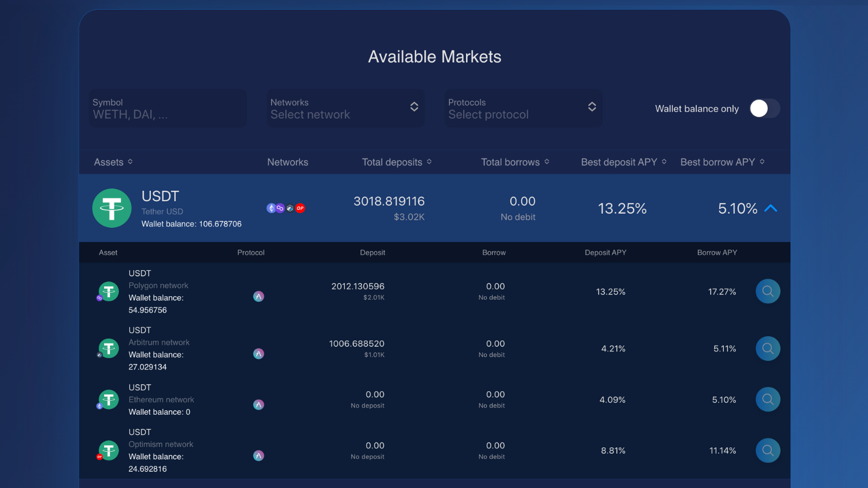The height and width of the screenshot is (488, 868).
Task: Click the Arbitrum network badge in USDT summary
Action: tap(290, 208)
